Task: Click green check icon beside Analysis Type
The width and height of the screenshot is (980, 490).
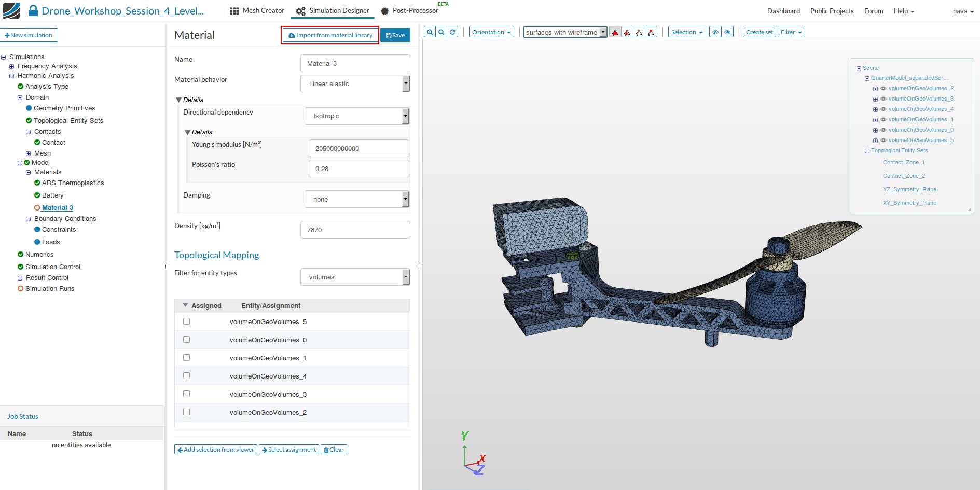Action: (21, 87)
